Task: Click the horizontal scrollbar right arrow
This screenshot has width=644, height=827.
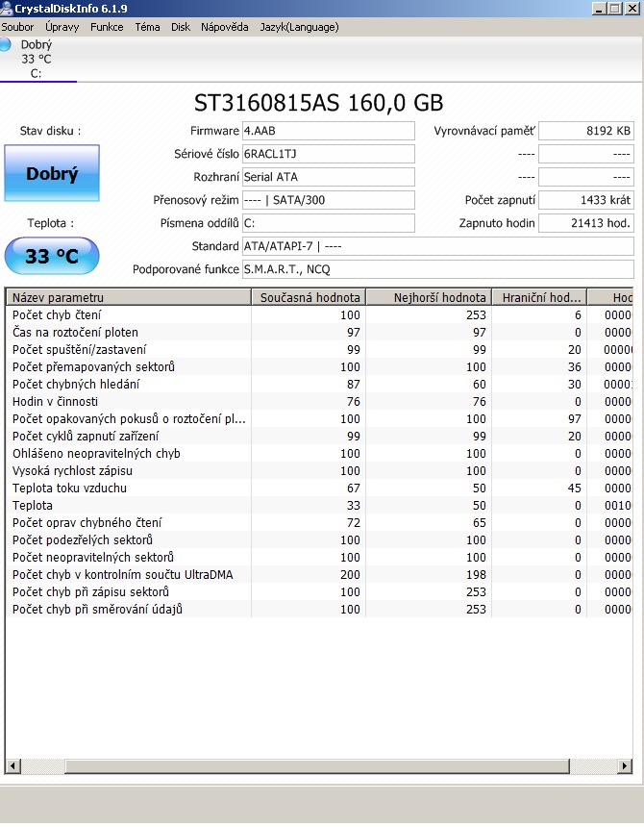Action: 625,765
